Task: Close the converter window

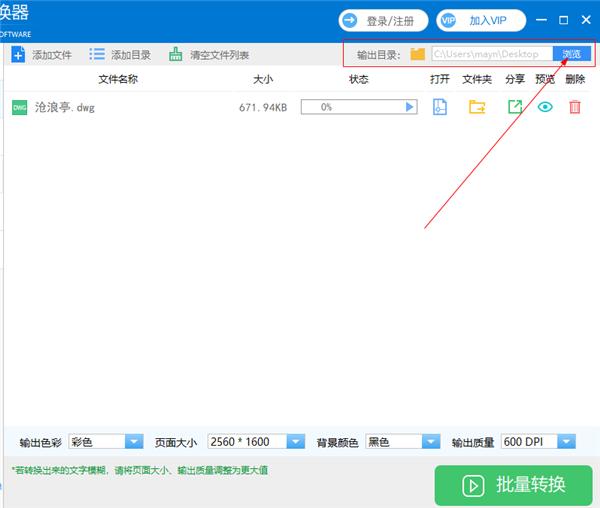Action: (x=586, y=20)
